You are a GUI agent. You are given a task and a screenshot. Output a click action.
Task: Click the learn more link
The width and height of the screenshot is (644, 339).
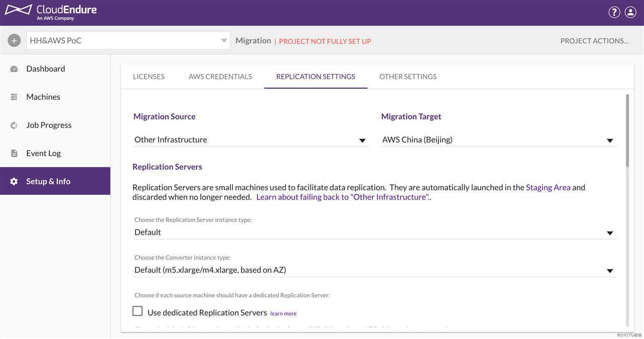pyautogui.click(x=283, y=313)
